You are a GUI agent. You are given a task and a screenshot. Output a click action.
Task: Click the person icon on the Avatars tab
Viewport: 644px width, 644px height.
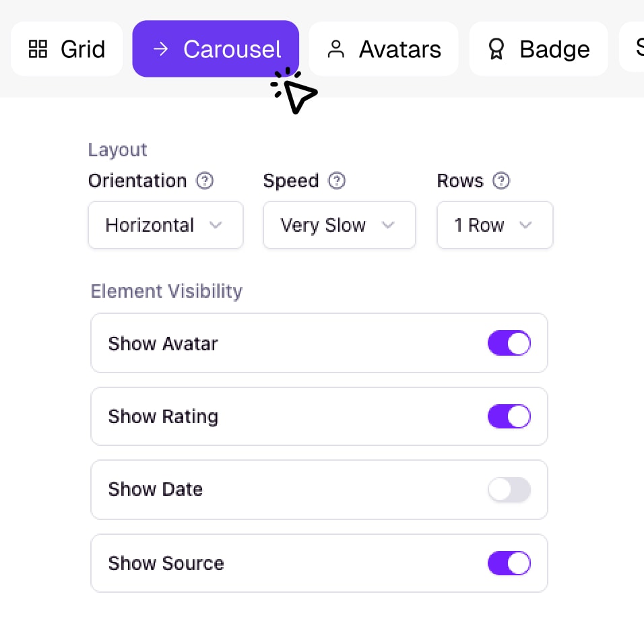coord(335,48)
